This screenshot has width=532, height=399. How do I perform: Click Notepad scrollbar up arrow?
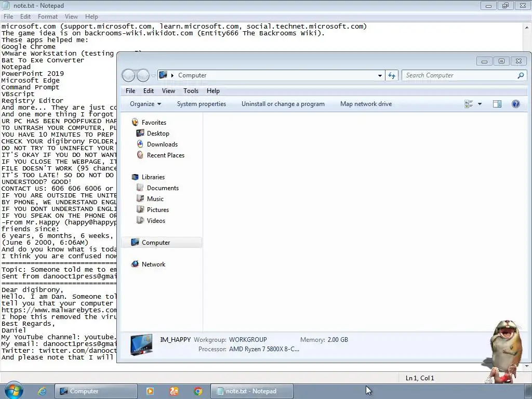coord(527,27)
